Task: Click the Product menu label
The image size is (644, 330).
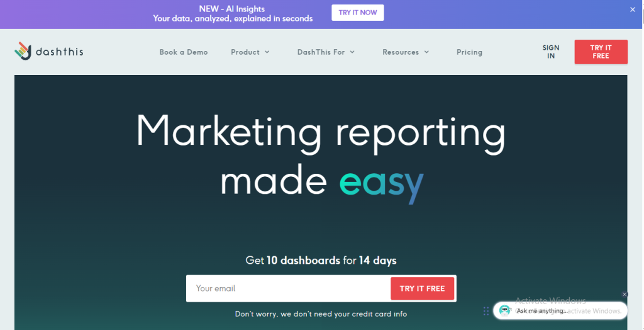Action: pyautogui.click(x=245, y=52)
